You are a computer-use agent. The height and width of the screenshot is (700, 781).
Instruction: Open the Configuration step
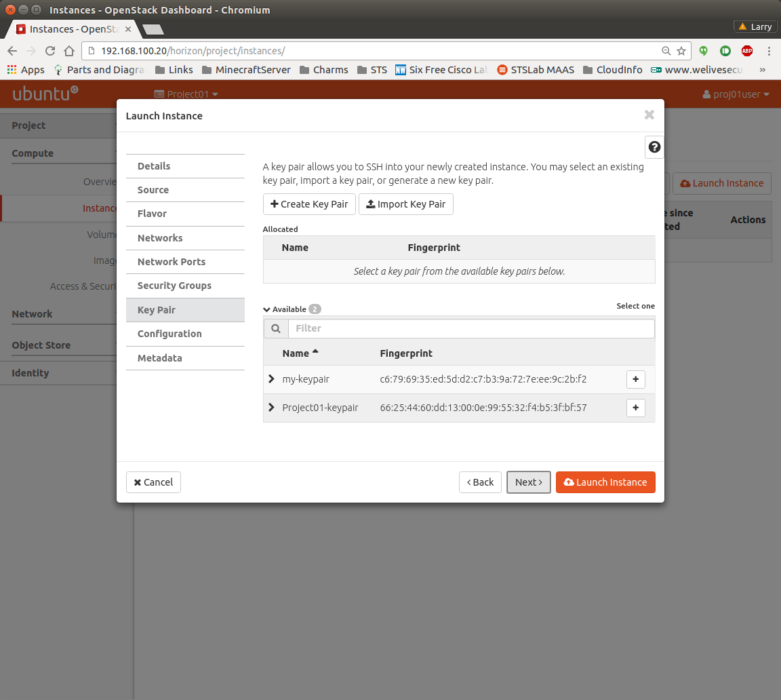point(169,334)
